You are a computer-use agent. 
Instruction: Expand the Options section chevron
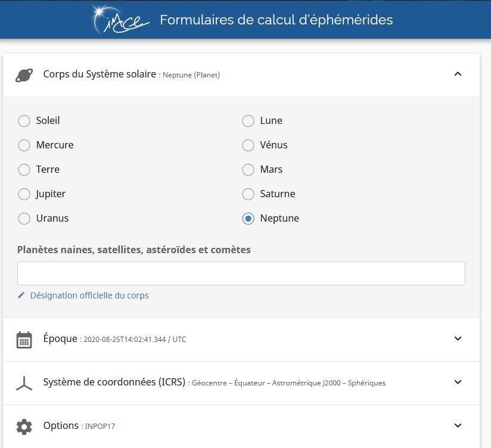point(458,426)
